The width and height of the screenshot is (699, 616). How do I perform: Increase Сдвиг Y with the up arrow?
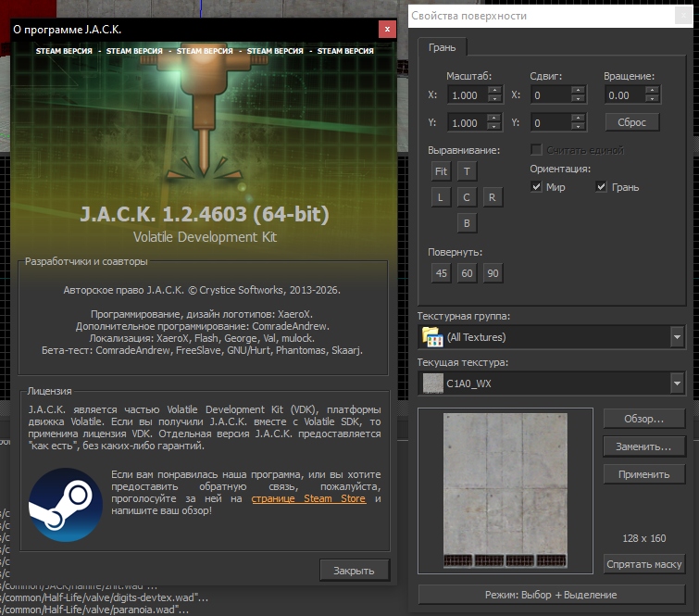tap(579, 119)
